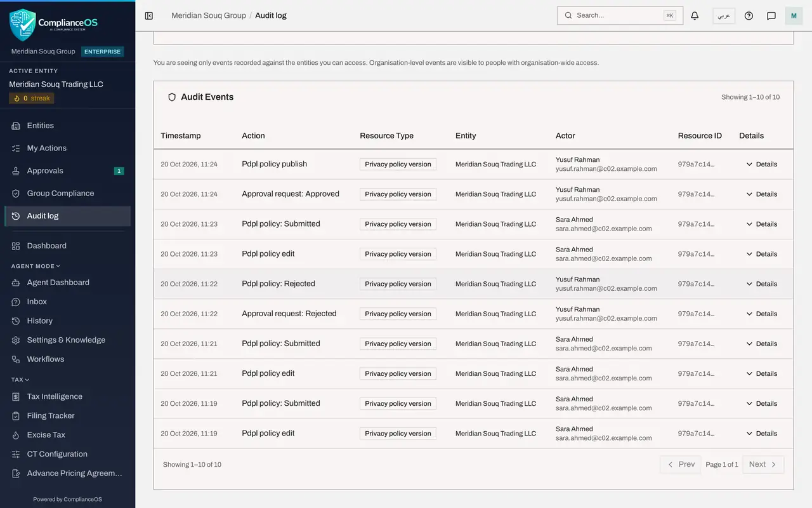Click the Approvals count badge
The image size is (812, 508).
click(x=119, y=171)
